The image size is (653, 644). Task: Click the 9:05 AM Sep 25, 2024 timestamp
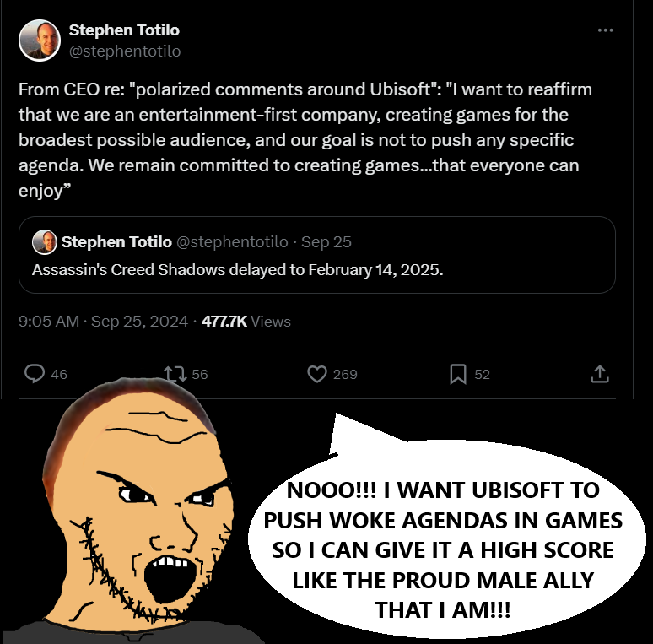tap(103, 321)
